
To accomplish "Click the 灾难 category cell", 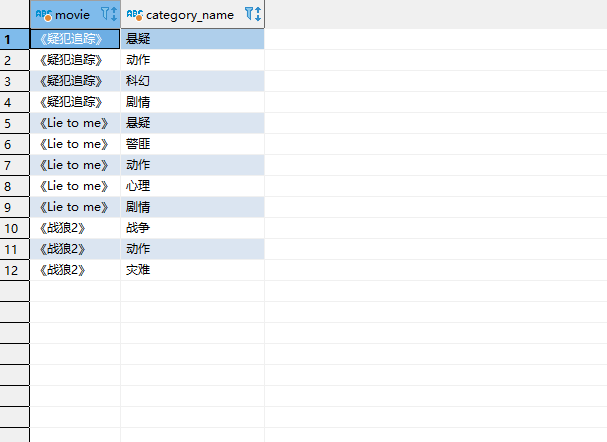I will [192, 270].
